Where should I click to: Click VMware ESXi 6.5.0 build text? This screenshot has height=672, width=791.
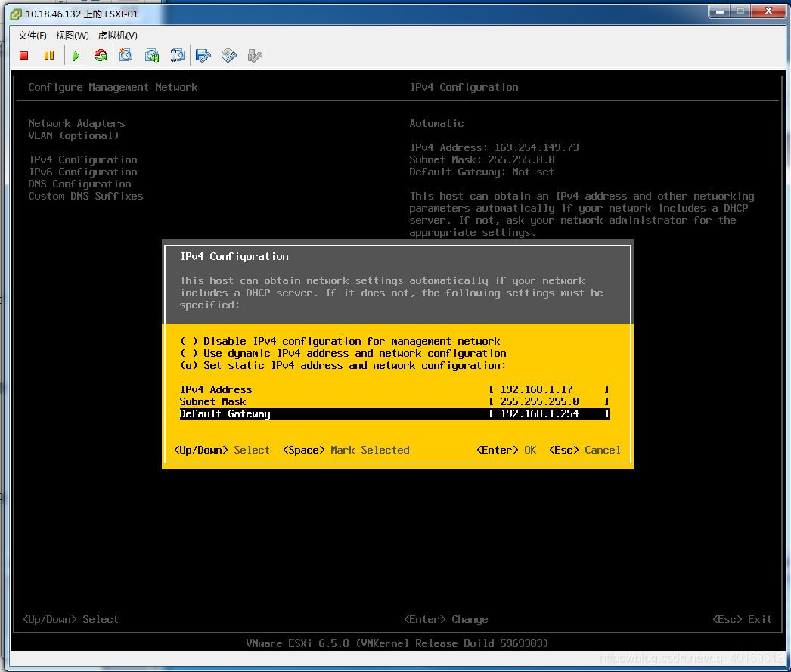(x=397, y=644)
